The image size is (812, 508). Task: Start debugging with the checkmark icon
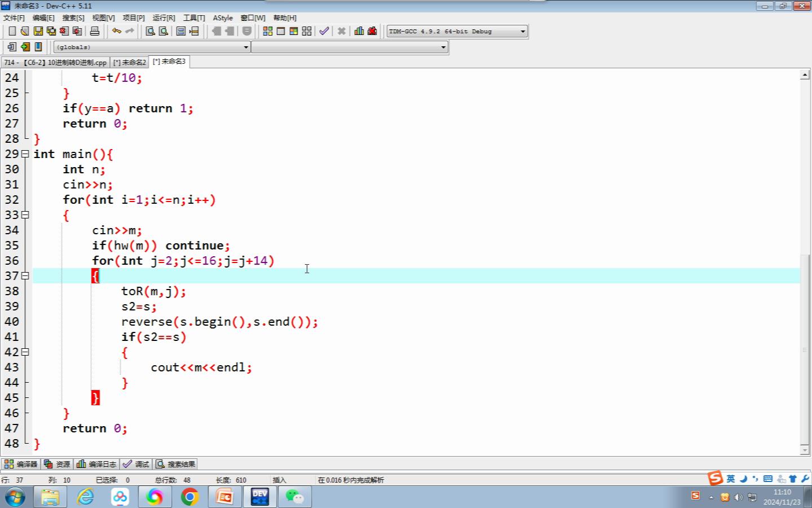click(324, 31)
